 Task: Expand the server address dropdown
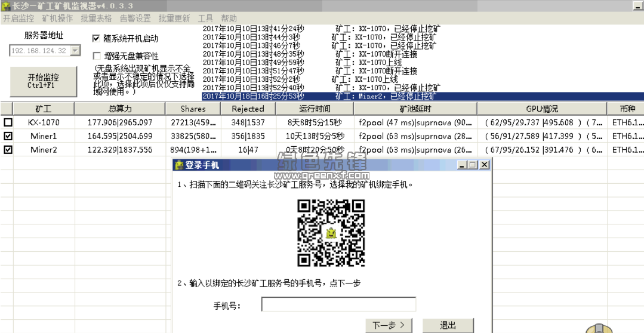[x=75, y=51]
